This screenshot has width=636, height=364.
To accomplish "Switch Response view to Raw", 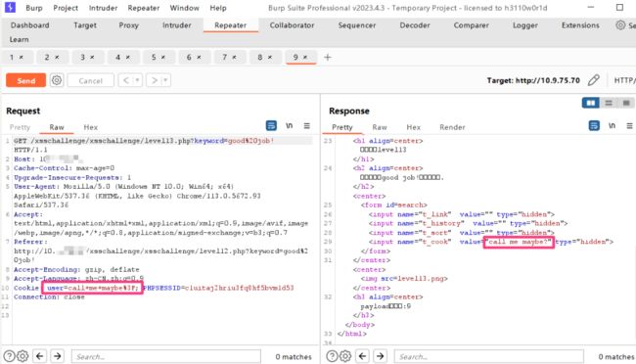I will pos(380,127).
